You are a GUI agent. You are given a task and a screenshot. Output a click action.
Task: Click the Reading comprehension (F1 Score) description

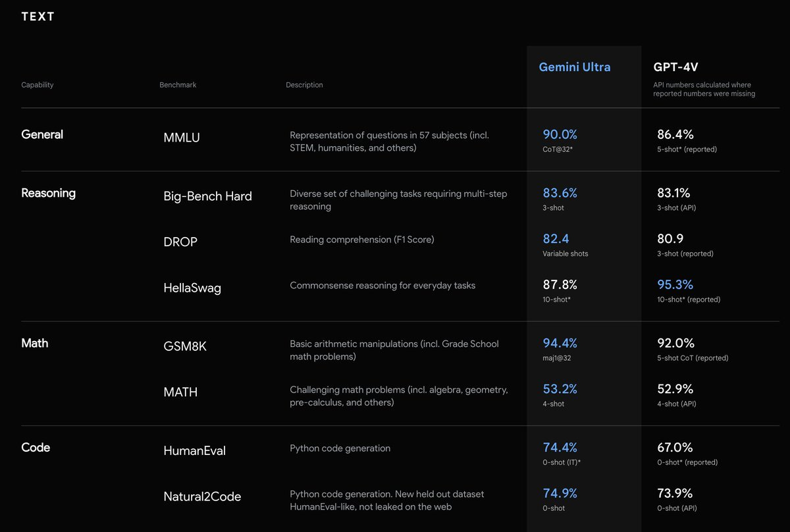pyautogui.click(x=362, y=240)
